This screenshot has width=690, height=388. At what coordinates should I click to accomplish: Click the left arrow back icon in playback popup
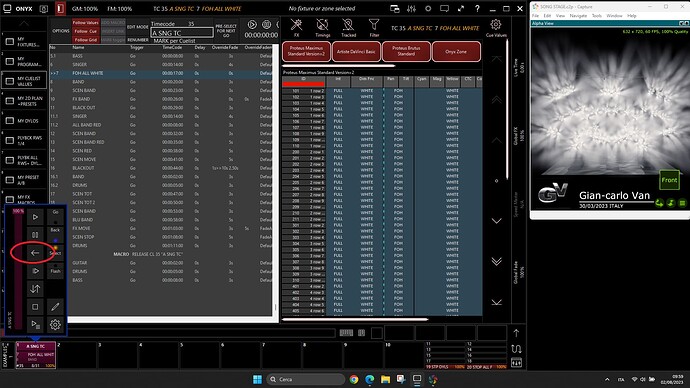point(35,253)
